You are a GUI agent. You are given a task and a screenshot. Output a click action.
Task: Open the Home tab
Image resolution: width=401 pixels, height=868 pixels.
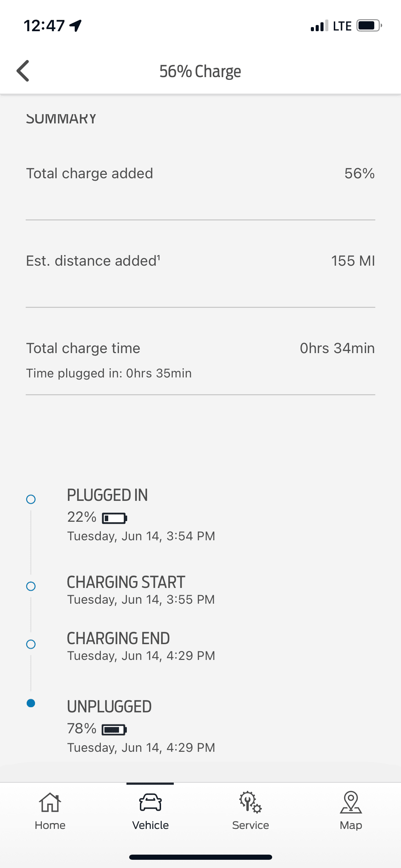50,810
